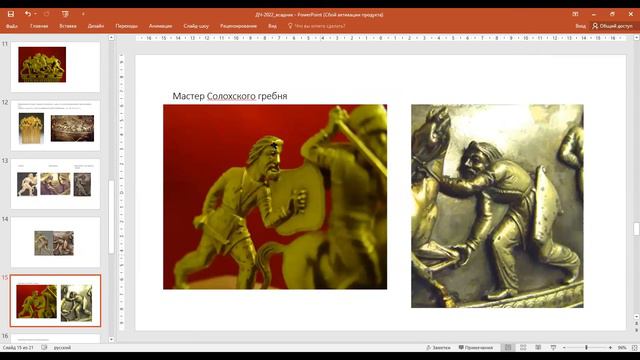The image size is (640, 360).
Task: Switch to the Дизайн ribbon tab
Action: 96,26
